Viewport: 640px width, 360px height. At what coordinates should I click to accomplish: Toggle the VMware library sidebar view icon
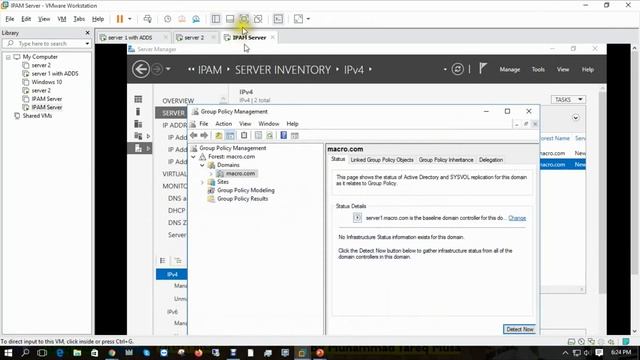tap(216, 19)
